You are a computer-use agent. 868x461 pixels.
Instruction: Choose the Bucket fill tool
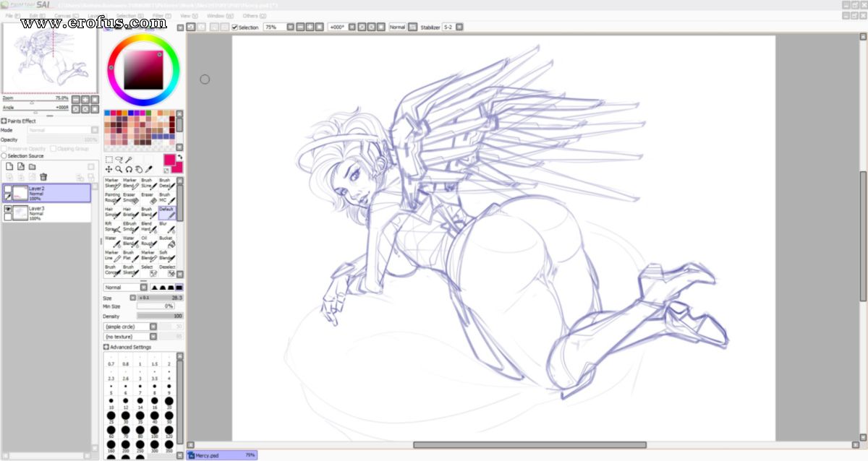click(166, 241)
